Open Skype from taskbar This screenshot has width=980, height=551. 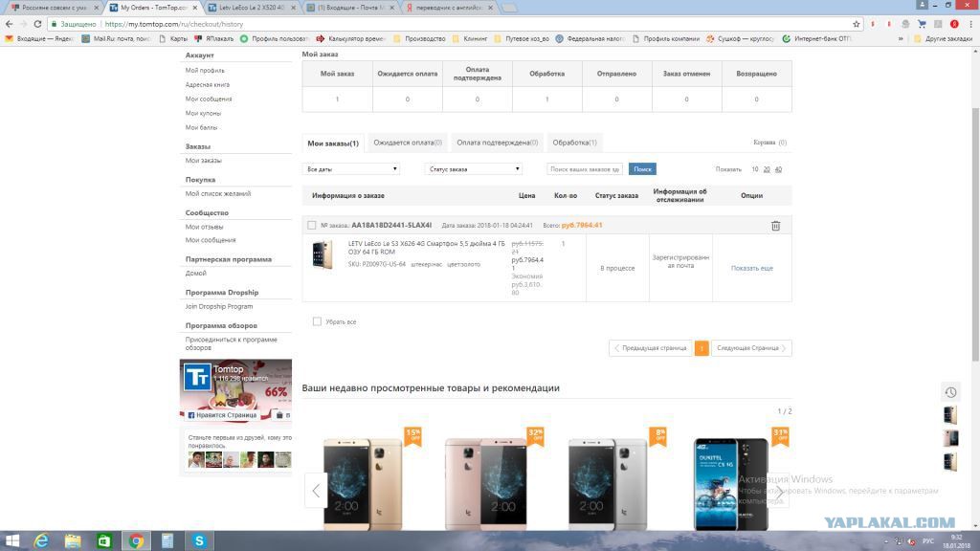click(x=199, y=541)
